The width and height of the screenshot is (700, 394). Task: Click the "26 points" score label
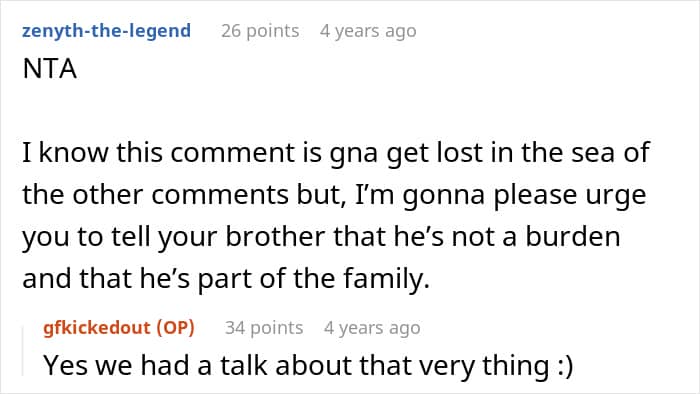pyautogui.click(x=260, y=31)
